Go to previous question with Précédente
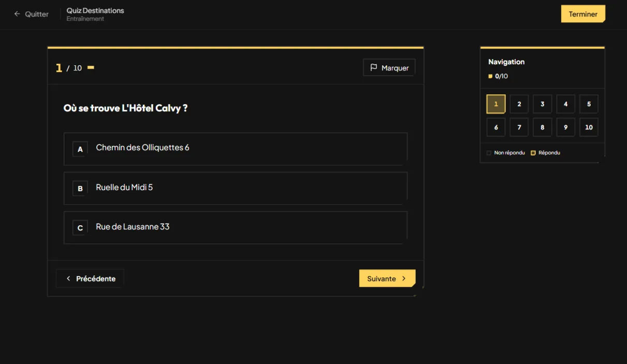Viewport: 627px width, 364px height. (90, 279)
